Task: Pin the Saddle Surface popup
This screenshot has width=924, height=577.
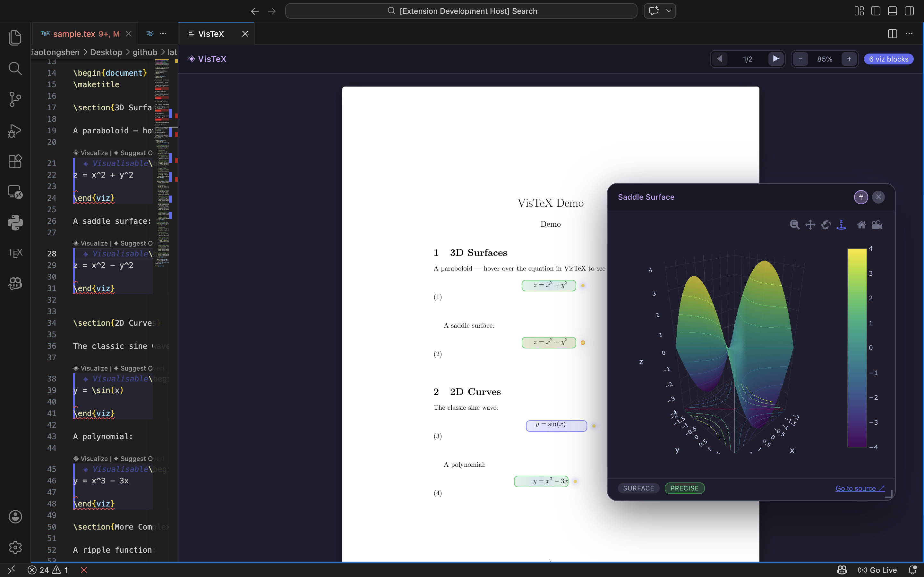Action: 860,197
